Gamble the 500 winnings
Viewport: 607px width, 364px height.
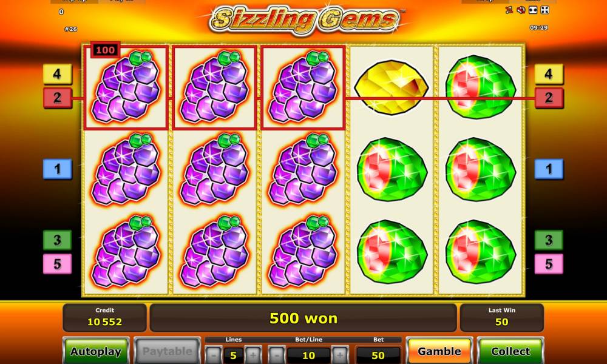tap(439, 351)
